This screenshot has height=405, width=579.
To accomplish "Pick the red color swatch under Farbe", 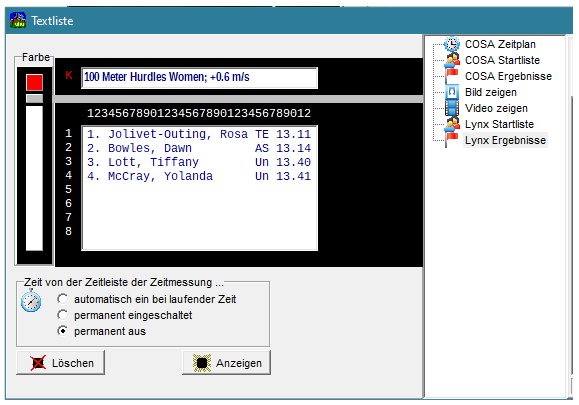I will coord(34,82).
